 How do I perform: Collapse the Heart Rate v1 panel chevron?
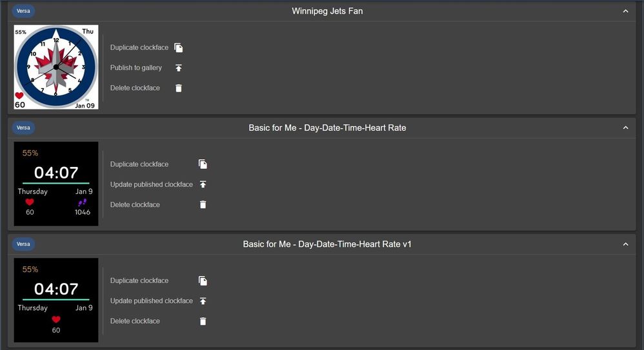[625, 244]
